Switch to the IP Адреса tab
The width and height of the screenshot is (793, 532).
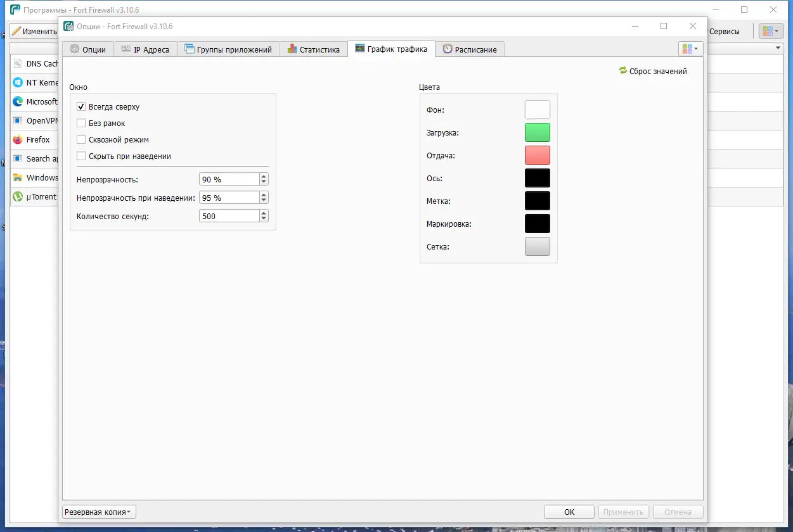[145, 49]
